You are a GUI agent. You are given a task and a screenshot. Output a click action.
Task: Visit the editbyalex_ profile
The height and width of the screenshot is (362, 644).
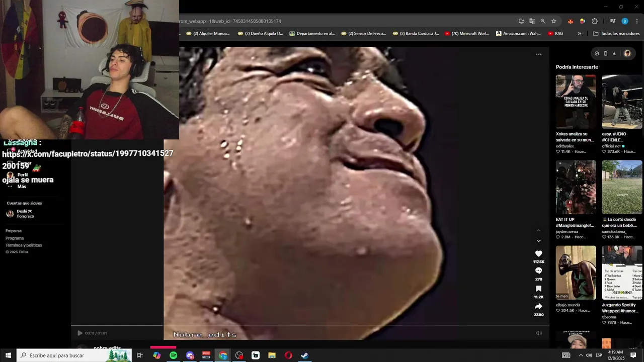(x=566, y=146)
